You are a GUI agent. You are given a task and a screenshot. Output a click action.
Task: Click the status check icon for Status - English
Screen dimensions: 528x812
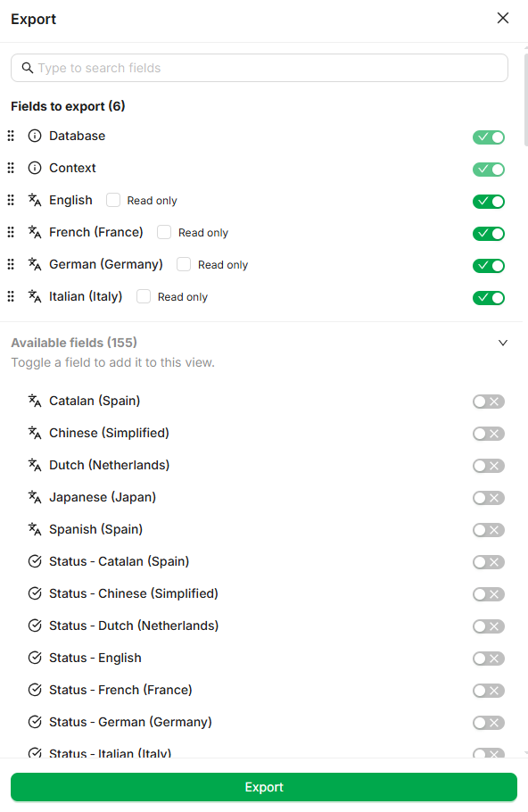tap(35, 658)
